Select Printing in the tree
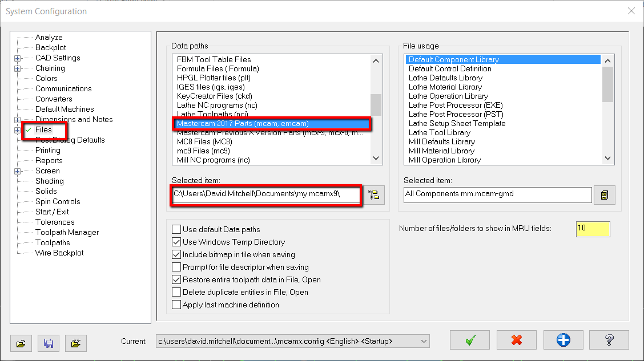Screen dimensions: 644x361 (x=47, y=150)
